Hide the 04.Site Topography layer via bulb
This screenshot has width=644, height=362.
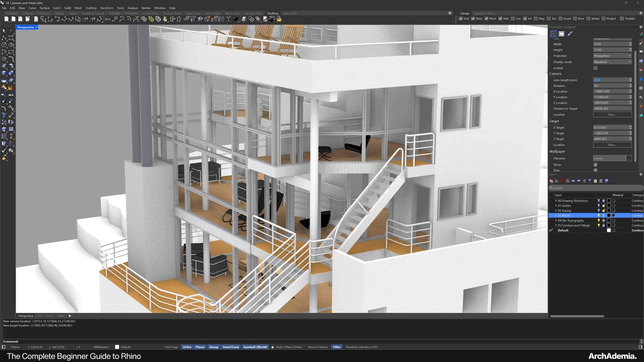pyautogui.click(x=599, y=221)
